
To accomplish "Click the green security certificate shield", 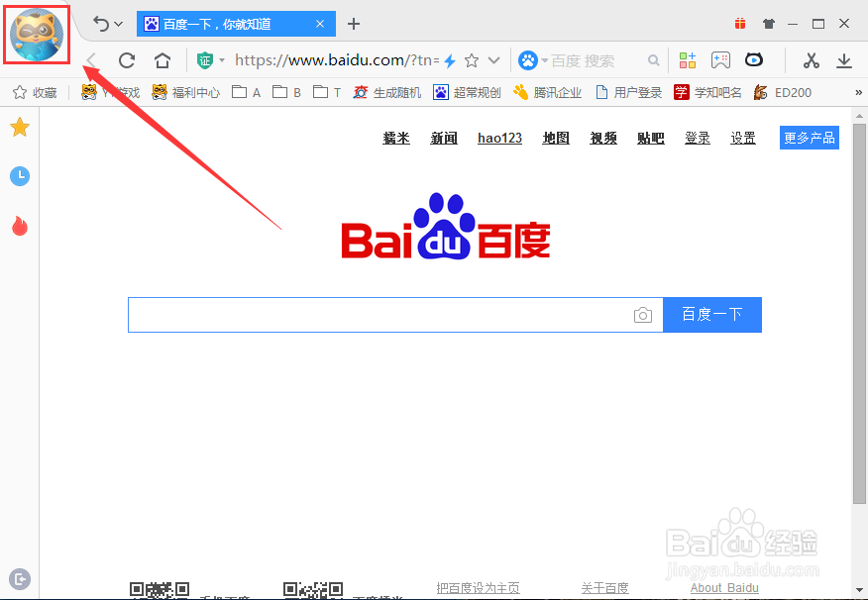I will click(x=205, y=60).
